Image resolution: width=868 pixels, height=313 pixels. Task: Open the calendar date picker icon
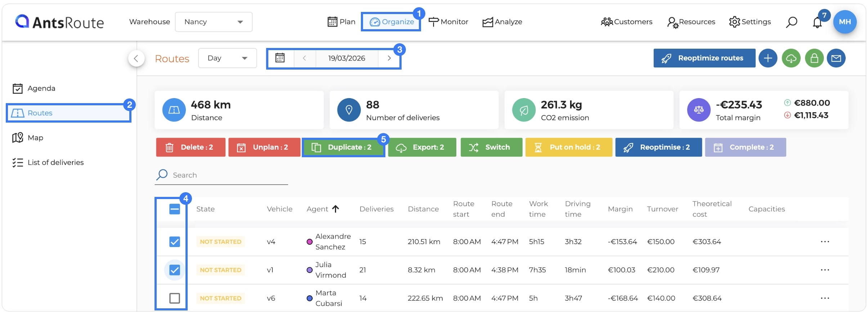pos(280,58)
